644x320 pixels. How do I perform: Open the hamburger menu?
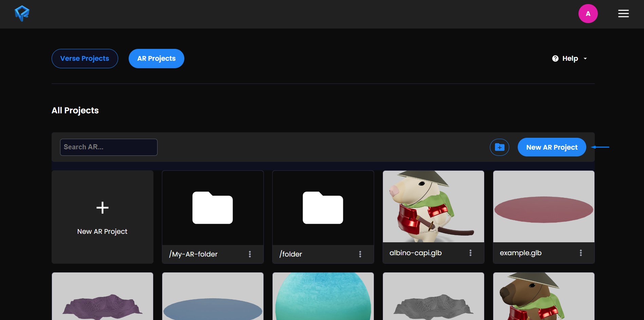[623, 14]
